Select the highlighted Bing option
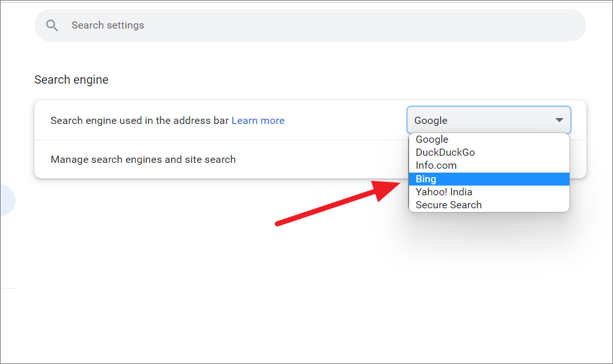The width and height of the screenshot is (613, 364). 489,179
